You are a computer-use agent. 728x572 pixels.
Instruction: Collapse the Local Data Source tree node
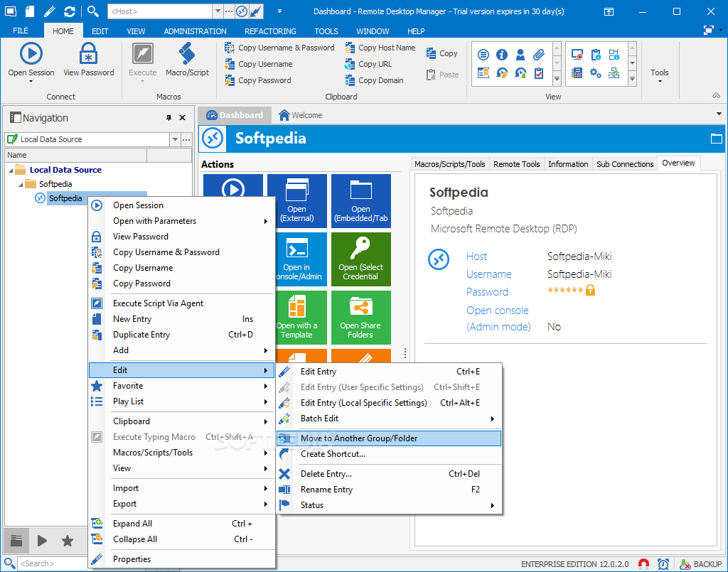(x=11, y=171)
